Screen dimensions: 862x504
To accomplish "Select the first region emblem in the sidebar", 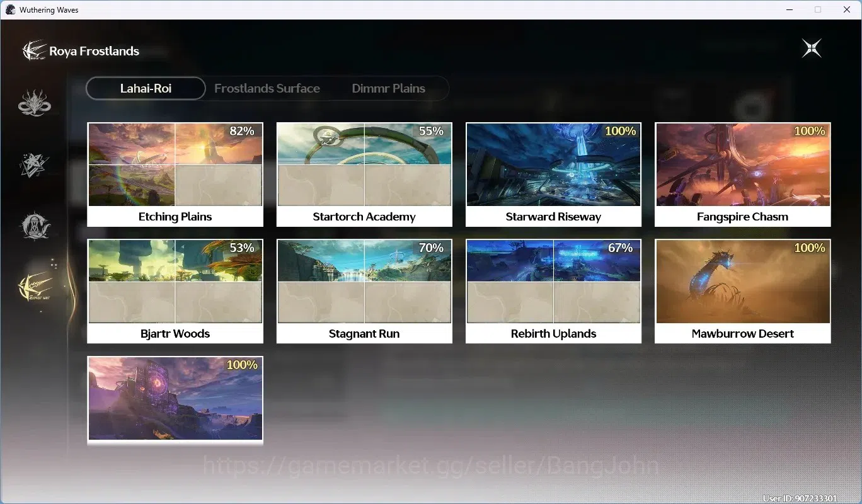I will (34, 103).
